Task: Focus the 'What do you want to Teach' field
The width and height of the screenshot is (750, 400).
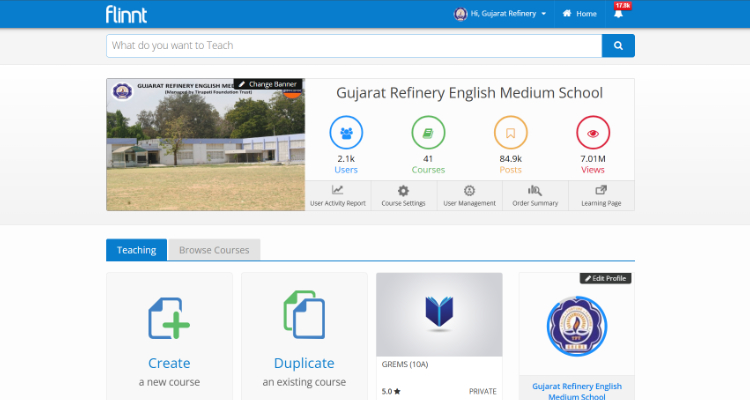Action: coord(353,46)
